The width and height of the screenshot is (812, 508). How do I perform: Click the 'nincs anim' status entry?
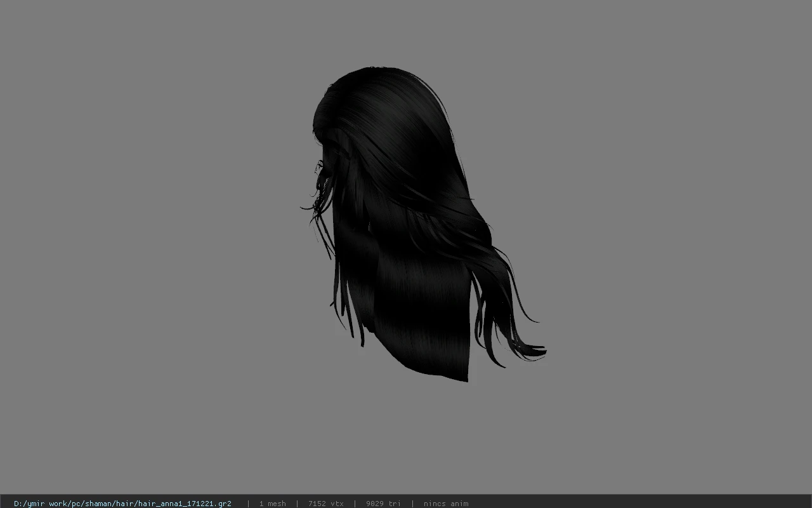[x=446, y=504]
